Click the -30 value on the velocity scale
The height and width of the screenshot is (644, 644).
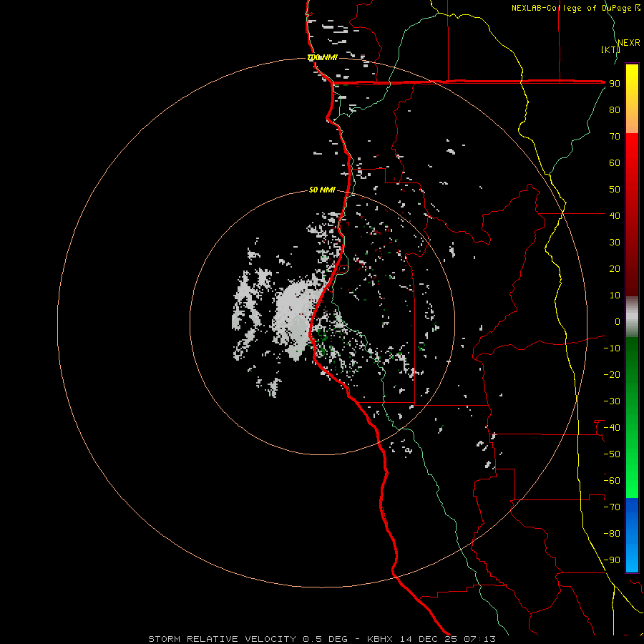tap(612, 401)
